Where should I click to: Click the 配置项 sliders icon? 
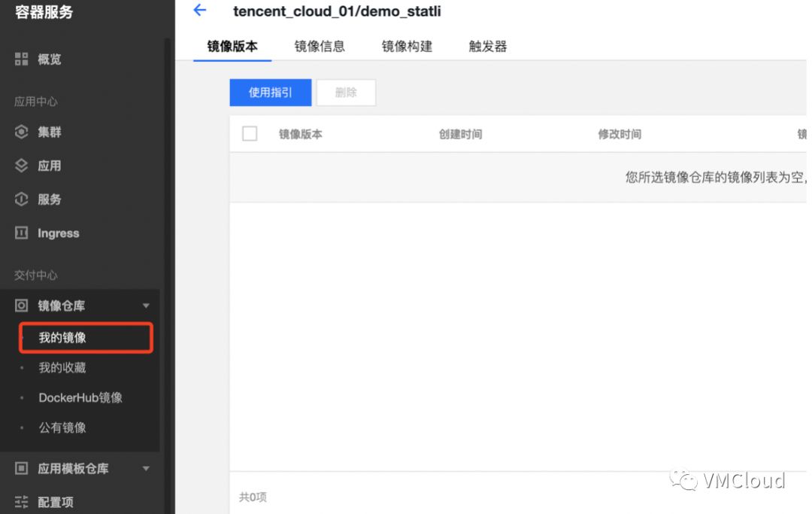[x=21, y=501]
